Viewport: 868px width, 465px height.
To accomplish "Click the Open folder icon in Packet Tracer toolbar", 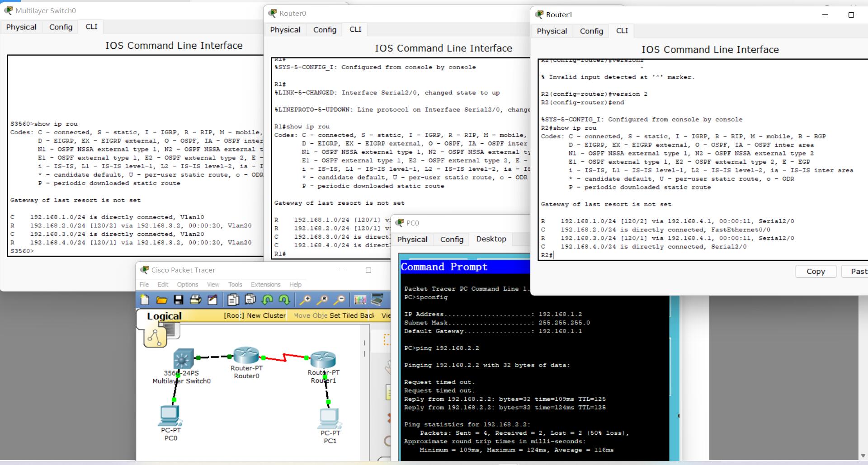I will pyautogui.click(x=161, y=300).
